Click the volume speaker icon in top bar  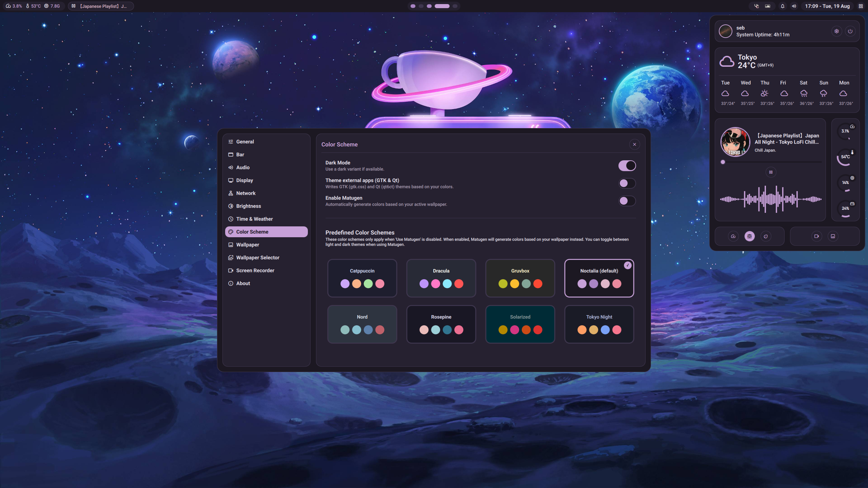[x=794, y=6]
